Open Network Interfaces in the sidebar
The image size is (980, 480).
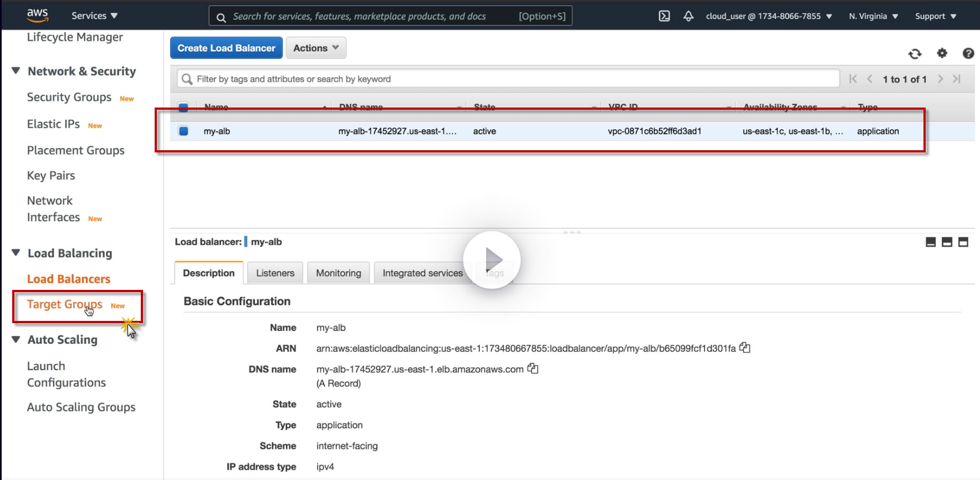tap(53, 209)
